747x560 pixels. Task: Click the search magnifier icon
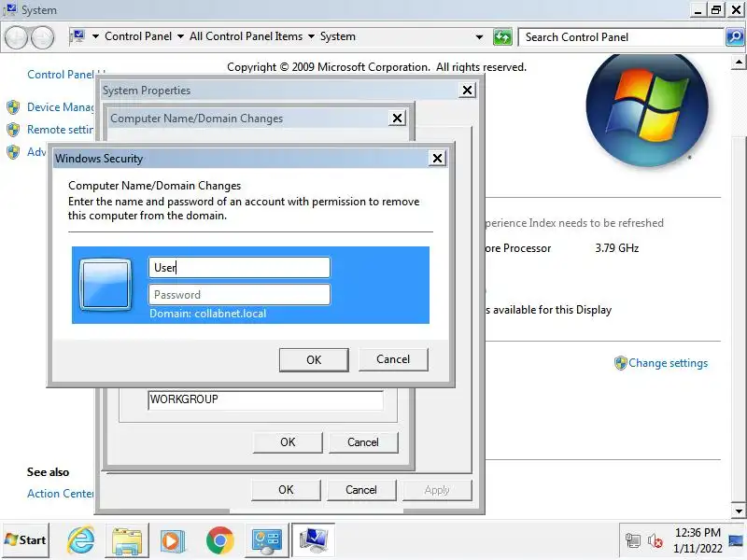click(735, 37)
